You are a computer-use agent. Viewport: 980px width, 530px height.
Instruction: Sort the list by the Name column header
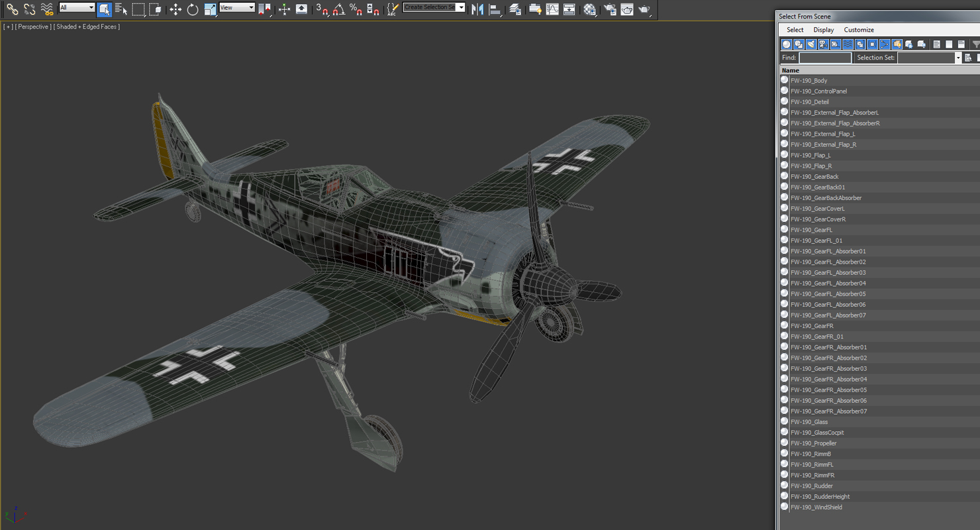tap(879, 70)
